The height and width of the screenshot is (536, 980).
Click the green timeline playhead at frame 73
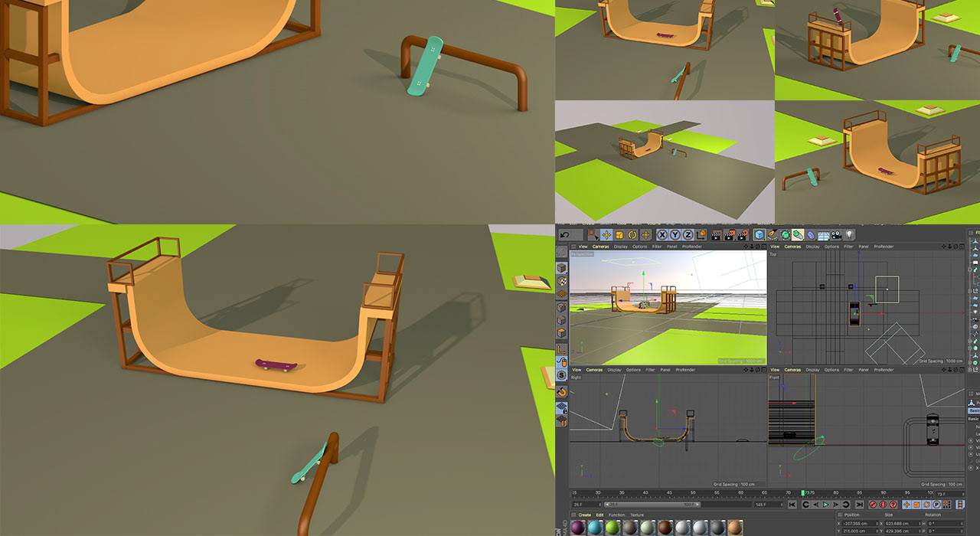[802, 493]
